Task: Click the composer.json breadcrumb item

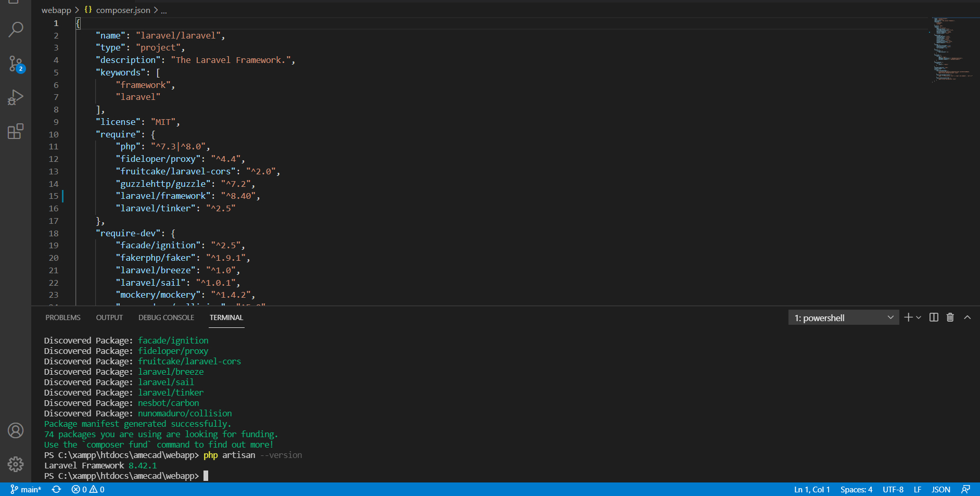Action: 122,10
